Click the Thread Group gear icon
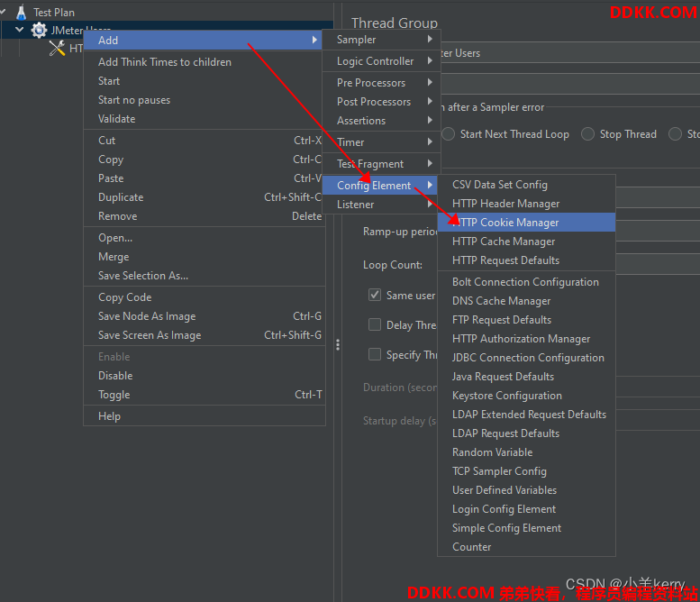 click(x=39, y=31)
